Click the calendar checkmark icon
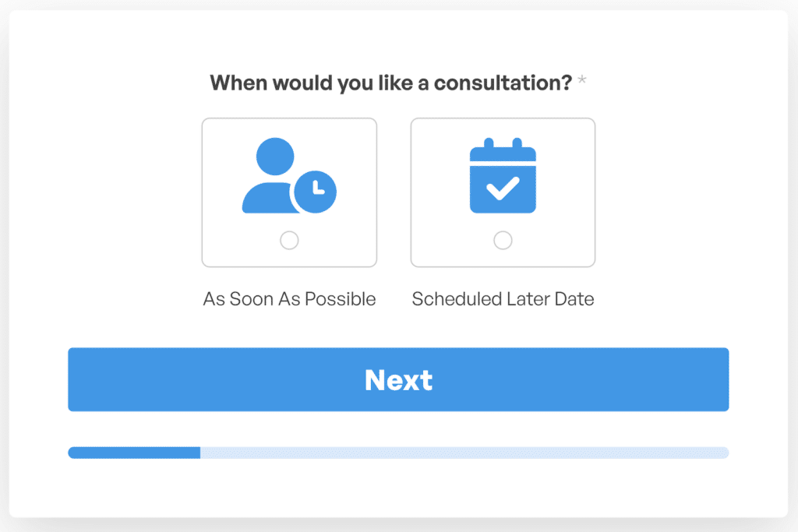This screenshot has width=798, height=532. click(503, 176)
